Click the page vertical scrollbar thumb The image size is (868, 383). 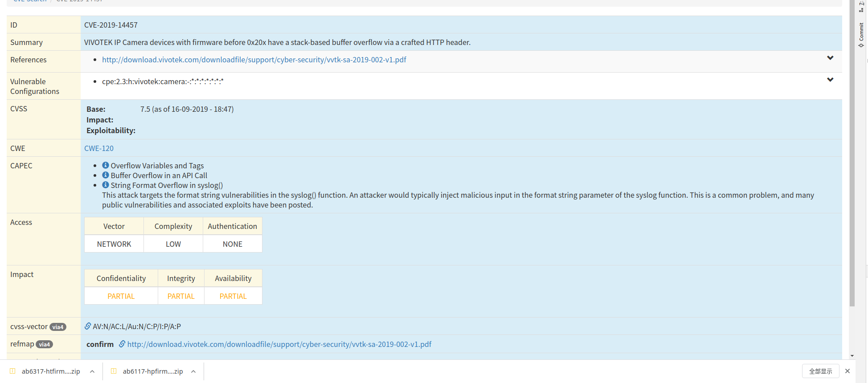(x=852, y=154)
